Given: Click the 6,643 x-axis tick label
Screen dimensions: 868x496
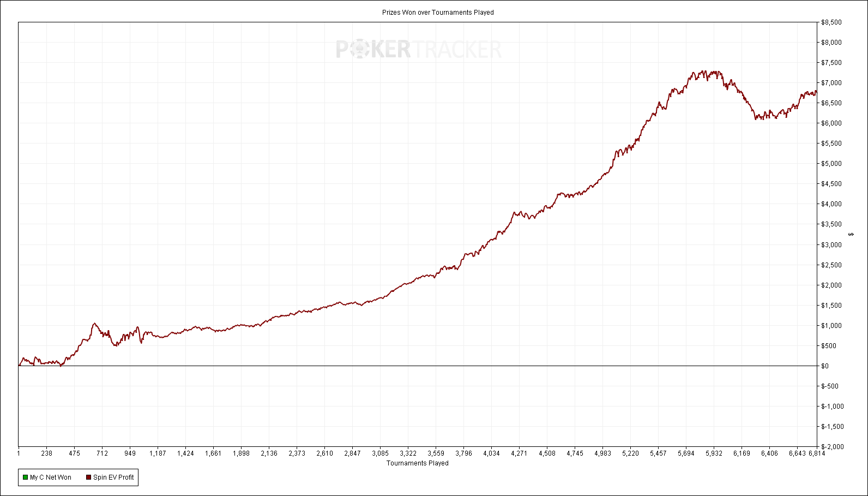Looking at the screenshot, I should [797, 453].
